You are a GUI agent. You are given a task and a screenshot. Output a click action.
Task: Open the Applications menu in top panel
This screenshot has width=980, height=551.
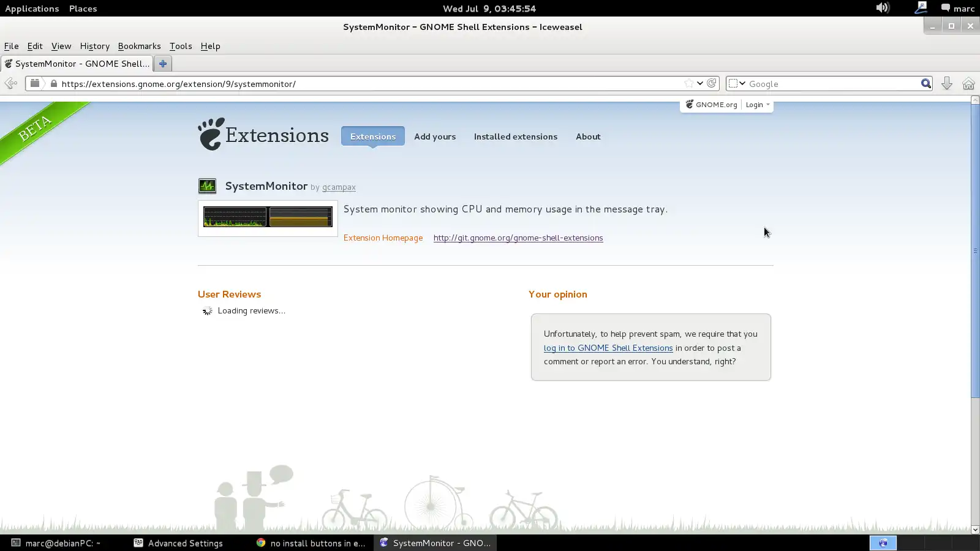point(32,9)
